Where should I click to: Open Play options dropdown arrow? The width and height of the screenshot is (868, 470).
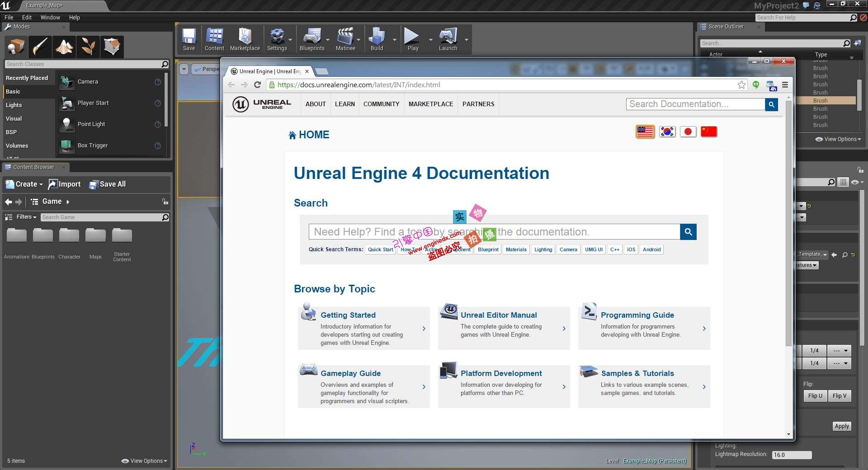click(x=430, y=40)
